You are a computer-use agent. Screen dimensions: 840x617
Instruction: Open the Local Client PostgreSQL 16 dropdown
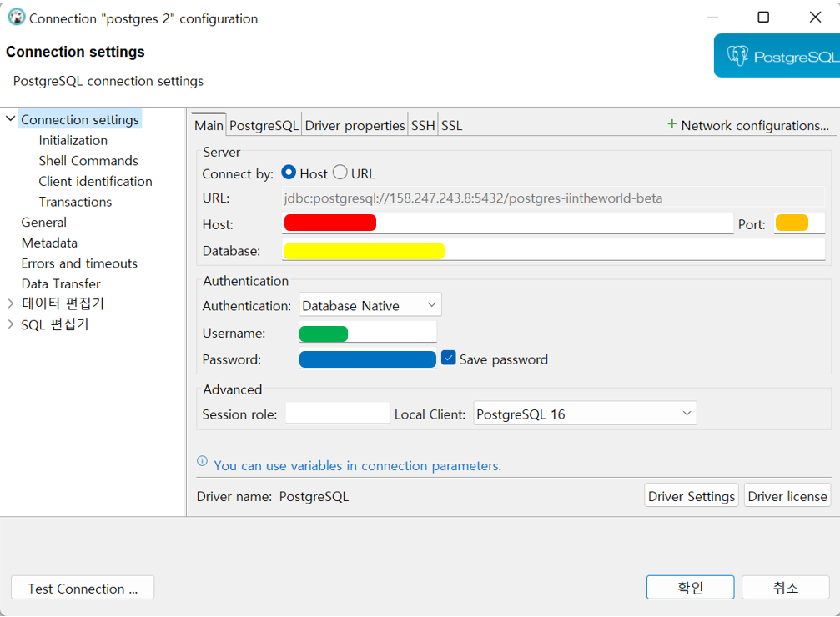(585, 414)
